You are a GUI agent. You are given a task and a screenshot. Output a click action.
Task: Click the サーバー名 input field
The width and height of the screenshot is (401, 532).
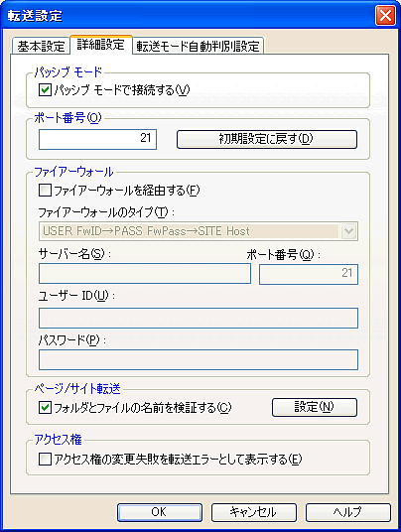pyautogui.click(x=145, y=274)
